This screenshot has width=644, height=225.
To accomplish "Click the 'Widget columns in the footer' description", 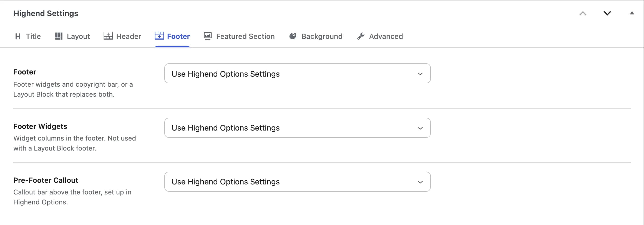I will pos(75,143).
